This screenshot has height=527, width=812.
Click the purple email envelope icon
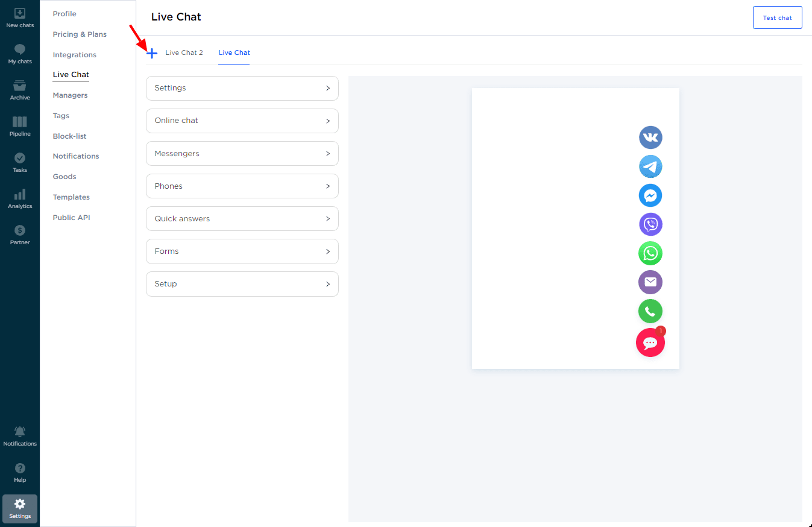point(650,282)
